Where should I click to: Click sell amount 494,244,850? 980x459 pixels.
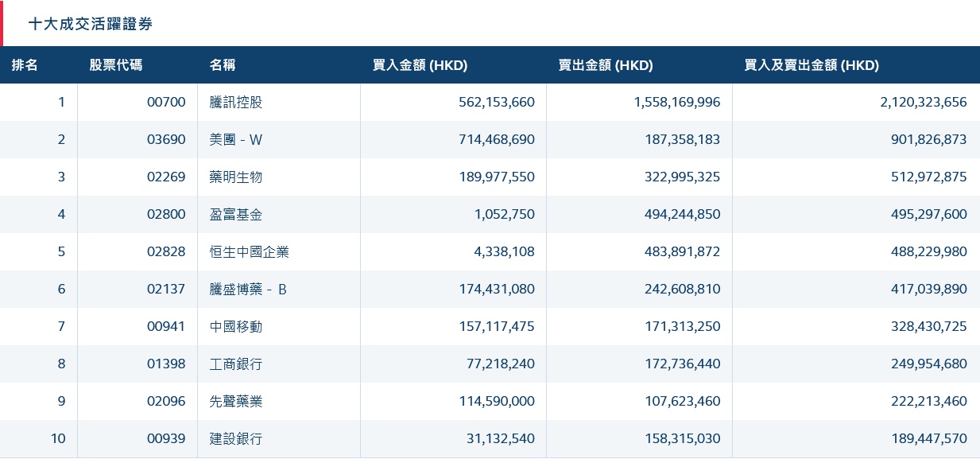point(683,214)
